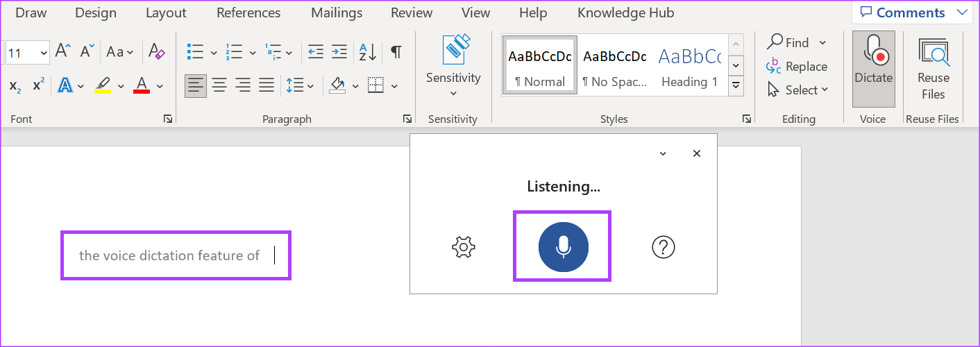Collapse the dictation toolbar with chevron
This screenshot has width=980, height=347.
(663, 153)
